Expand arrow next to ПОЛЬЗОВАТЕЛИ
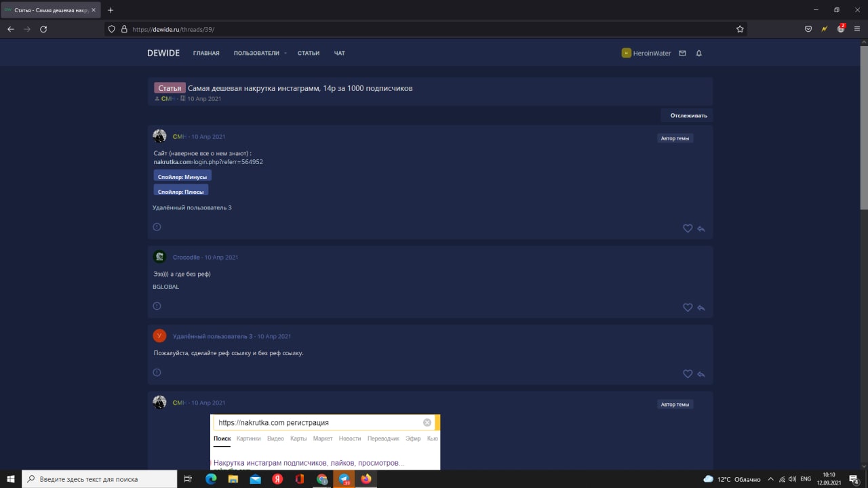Image resolution: width=868 pixels, height=488 pixels. pos(285,53)
